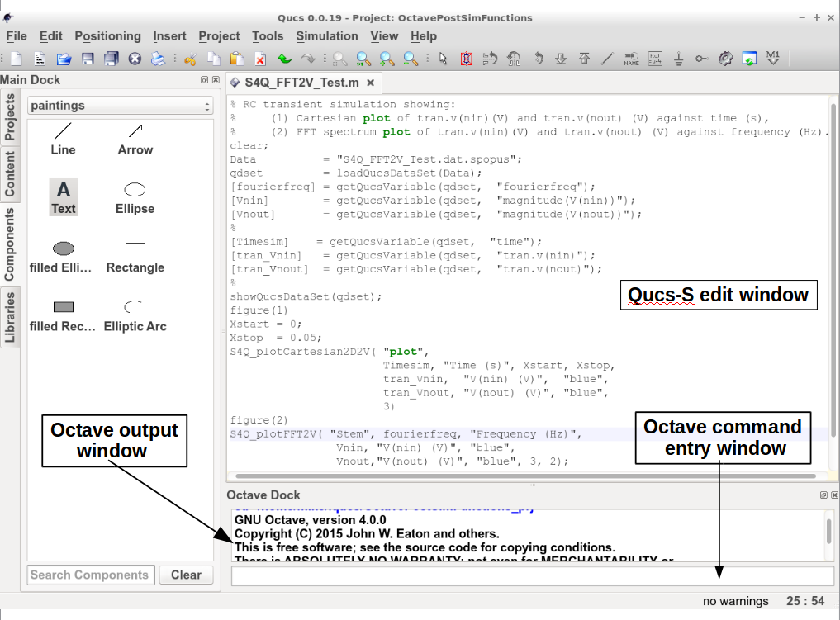
Task: Open the Tools menu
Action: 268,36
